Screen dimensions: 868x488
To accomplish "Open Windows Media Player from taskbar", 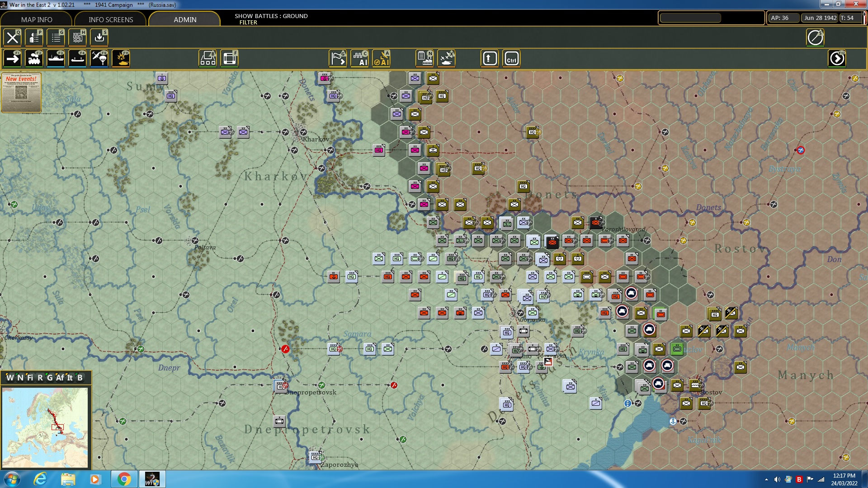I will coord(95,479).
